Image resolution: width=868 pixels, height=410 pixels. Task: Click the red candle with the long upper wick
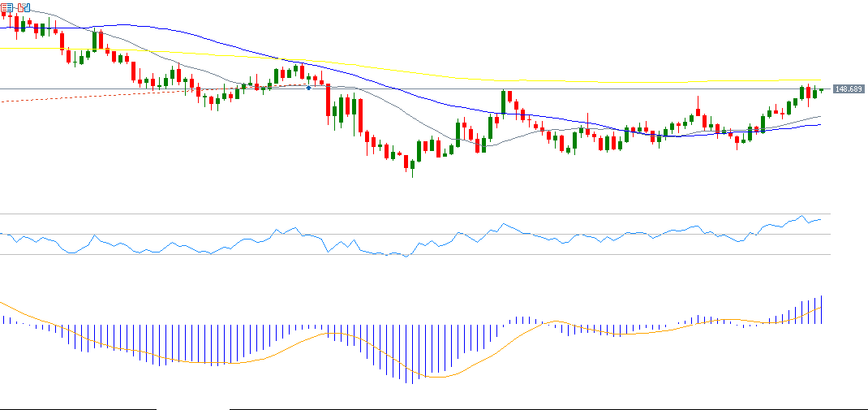point(698,113)
